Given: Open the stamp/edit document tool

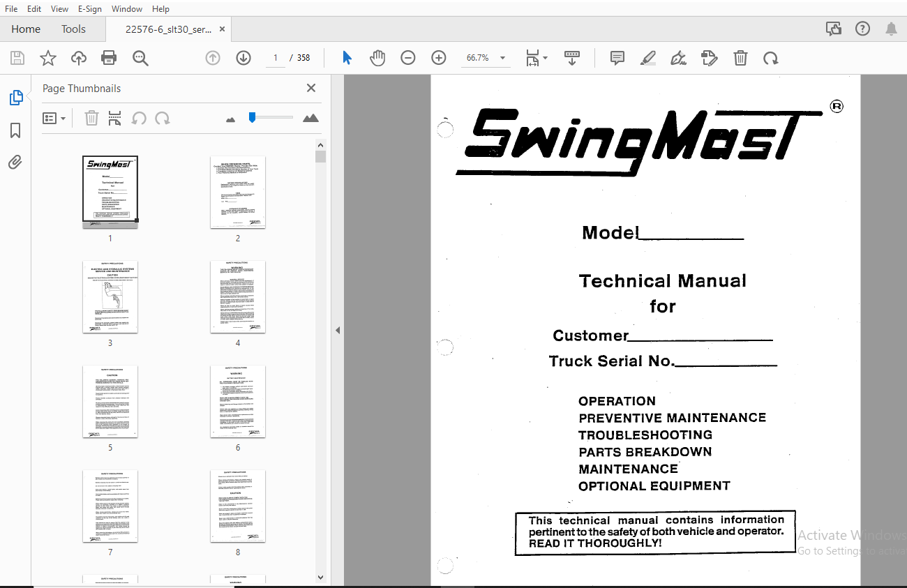Looking at the screenshot, I should pos(710,58).
